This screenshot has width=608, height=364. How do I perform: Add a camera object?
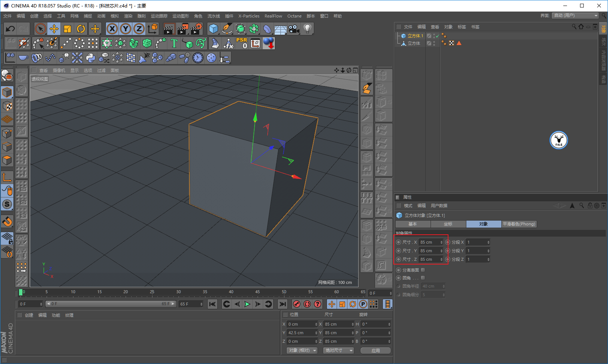point(294,29)
